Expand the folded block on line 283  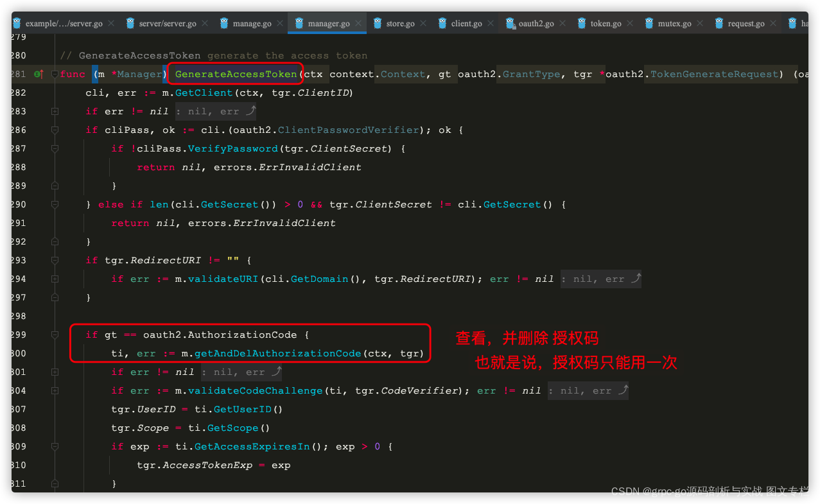[55, 112]
